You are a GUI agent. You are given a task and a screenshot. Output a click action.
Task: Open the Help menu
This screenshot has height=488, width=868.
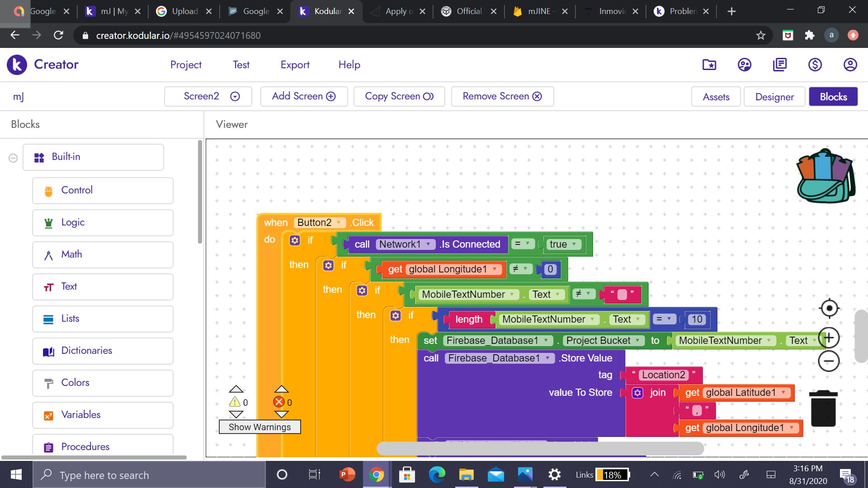[349, 65]
